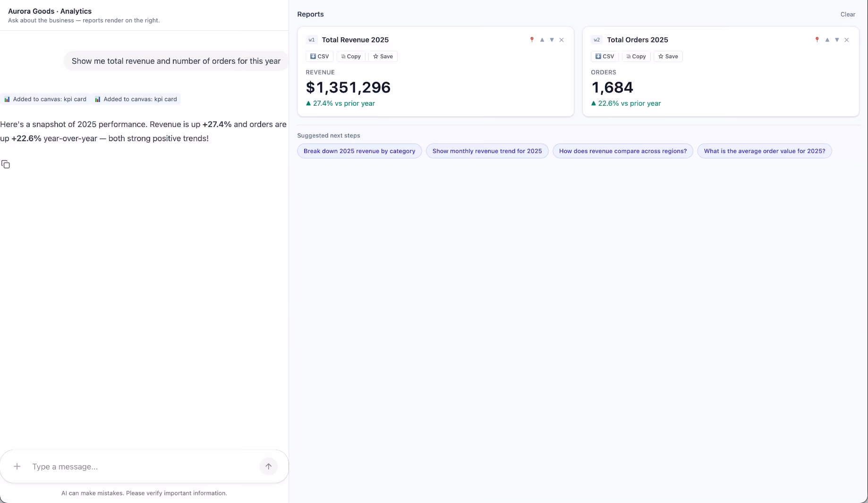Move Total Orders 2025 card down
This screenshot has width=868, height=503.
(x=837, y=40)
